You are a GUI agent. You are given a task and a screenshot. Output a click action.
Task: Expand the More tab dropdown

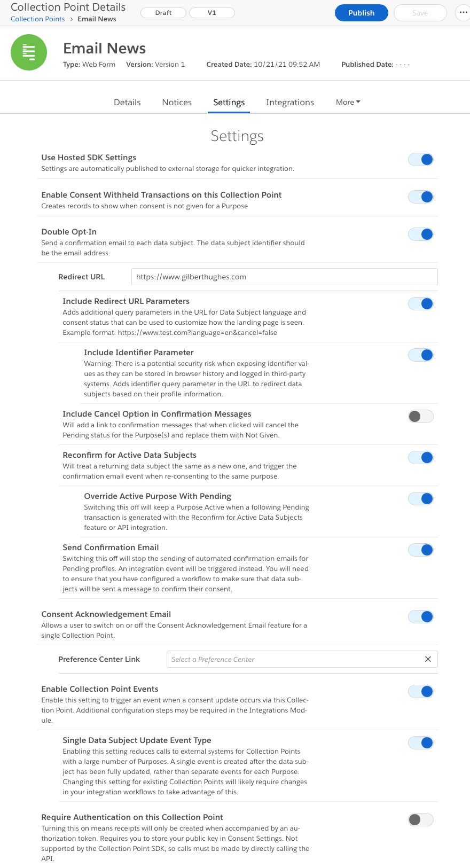pos(348,102)
